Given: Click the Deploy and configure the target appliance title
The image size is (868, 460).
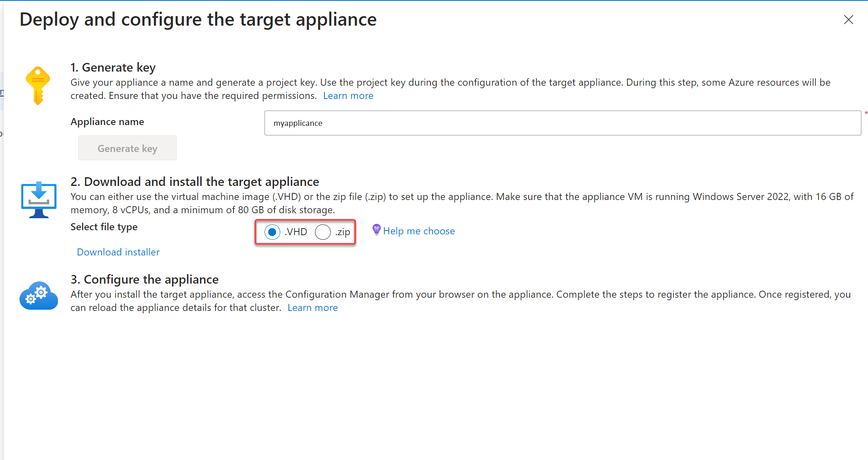Looking at the screenshot, I should [198, 19].
